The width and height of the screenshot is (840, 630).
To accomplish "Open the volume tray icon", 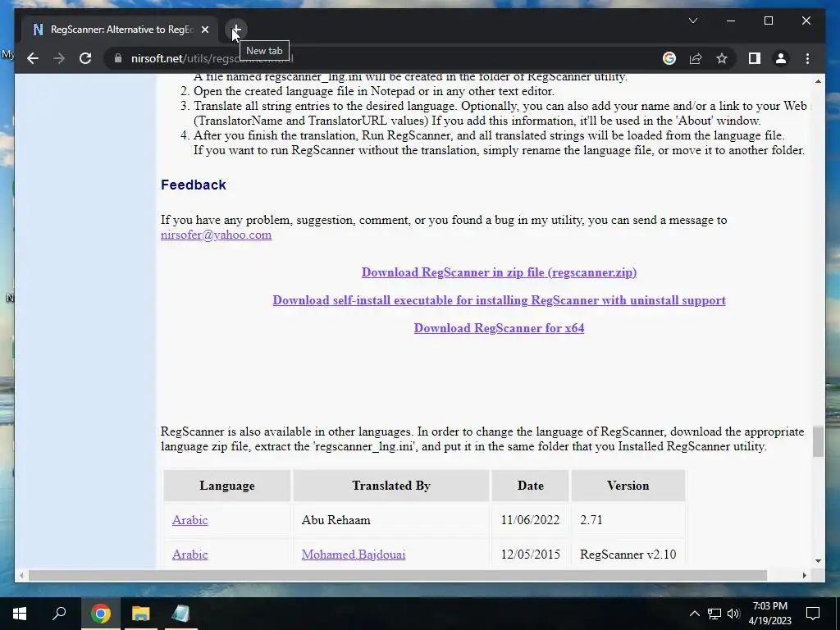I will (733, 614).
